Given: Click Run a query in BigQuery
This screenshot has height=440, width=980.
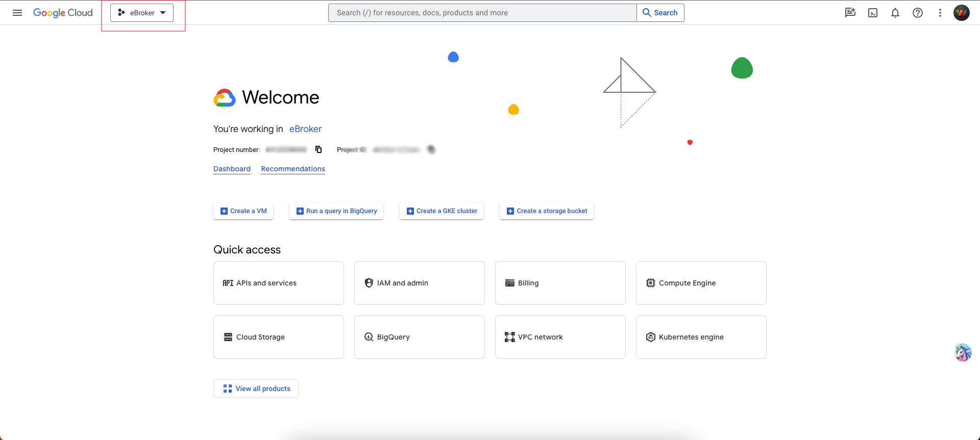Looking at the screenshot, I should [x=336, y=211].
